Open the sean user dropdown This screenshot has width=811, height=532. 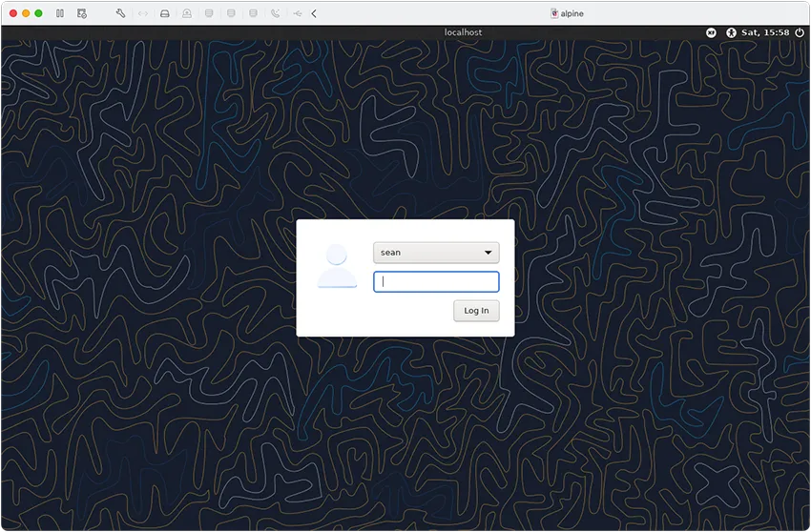point(436,253)
